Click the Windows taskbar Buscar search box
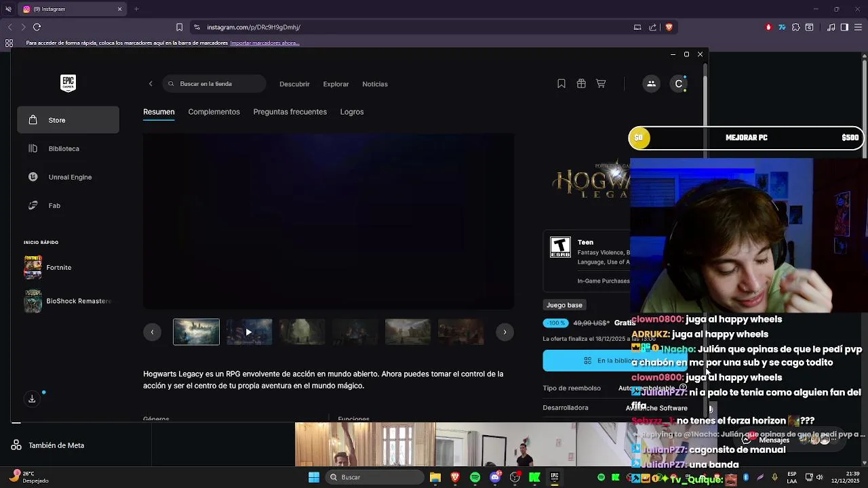This screenshot has height=488, width=868. point(374,477)
